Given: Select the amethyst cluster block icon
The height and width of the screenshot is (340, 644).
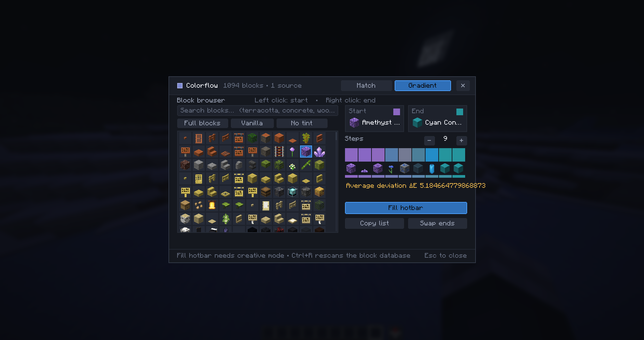Looking at the screenshot, I should [x=319, y=152].
